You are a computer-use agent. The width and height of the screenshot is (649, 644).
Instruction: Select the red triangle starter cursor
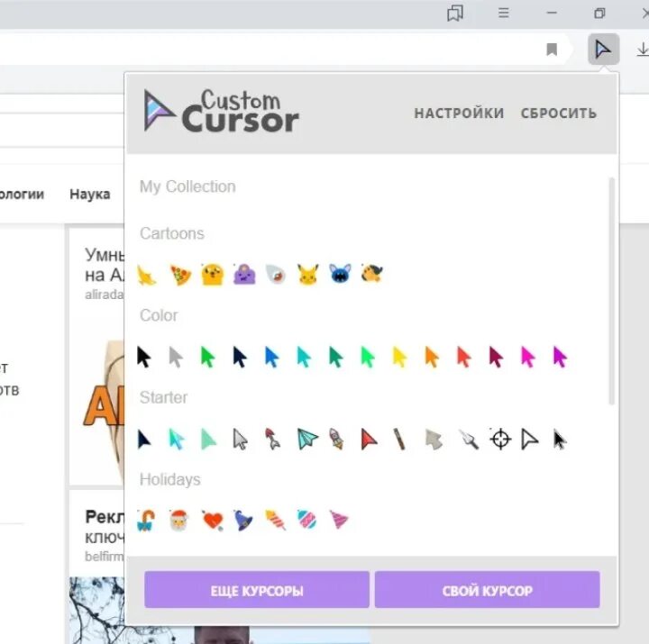(369, 439)
